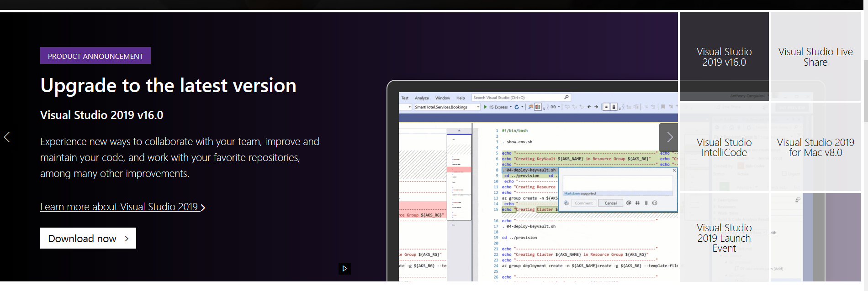Click the emoji icon in pictured comment popup
The image size is (868, 291).
[x=655, y=203]
